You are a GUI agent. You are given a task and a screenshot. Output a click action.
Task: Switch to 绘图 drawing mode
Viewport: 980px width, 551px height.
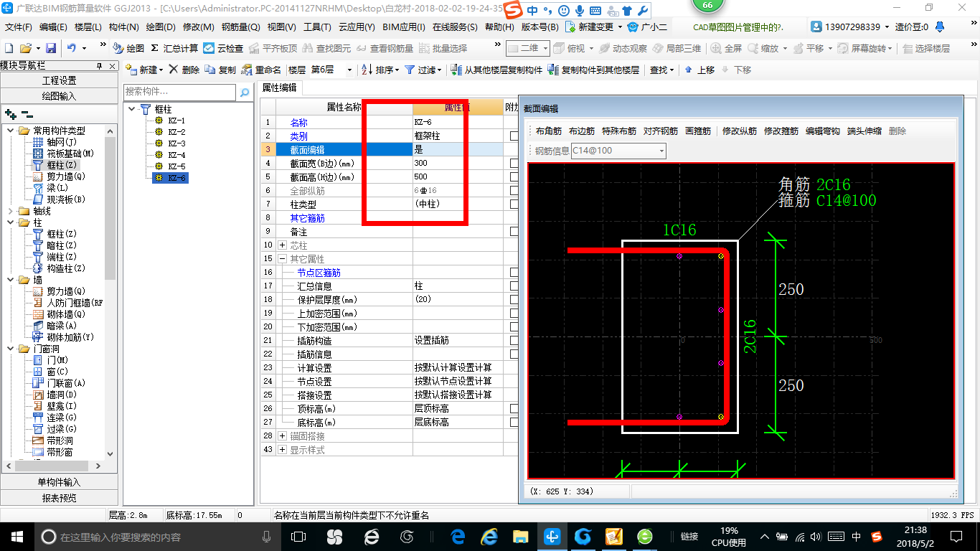tap(129, 48)
